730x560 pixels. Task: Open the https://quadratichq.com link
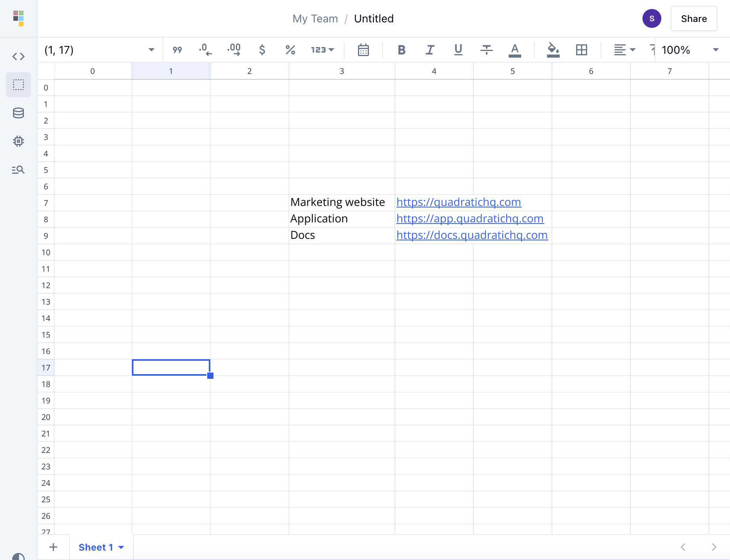pyautogui.click(x=458, y=202)
